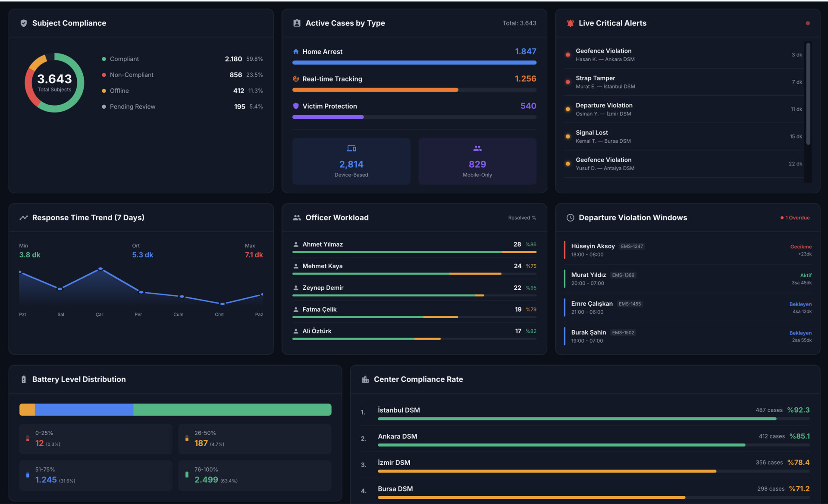The width and height of the screenshot is (828, 504).
Task: Click the alarm bell icon in Live Critical Alerts
Action: [570, 23]
